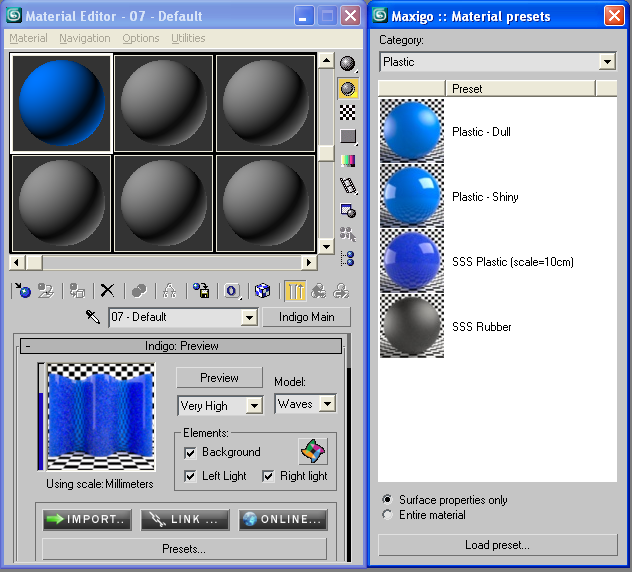
Task: Click sample slots scroll up arrow
Action: [x=326, y=61]
